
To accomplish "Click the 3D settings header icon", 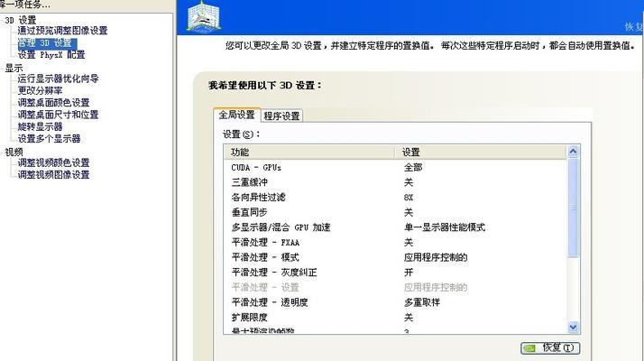I will point(204,17).
